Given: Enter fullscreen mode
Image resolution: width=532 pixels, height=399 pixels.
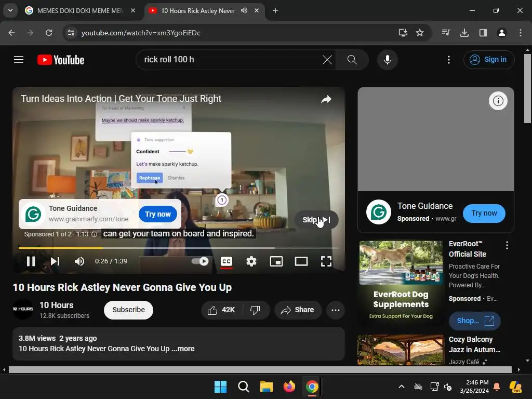Looking at the screenshot, I should (326, 261).
